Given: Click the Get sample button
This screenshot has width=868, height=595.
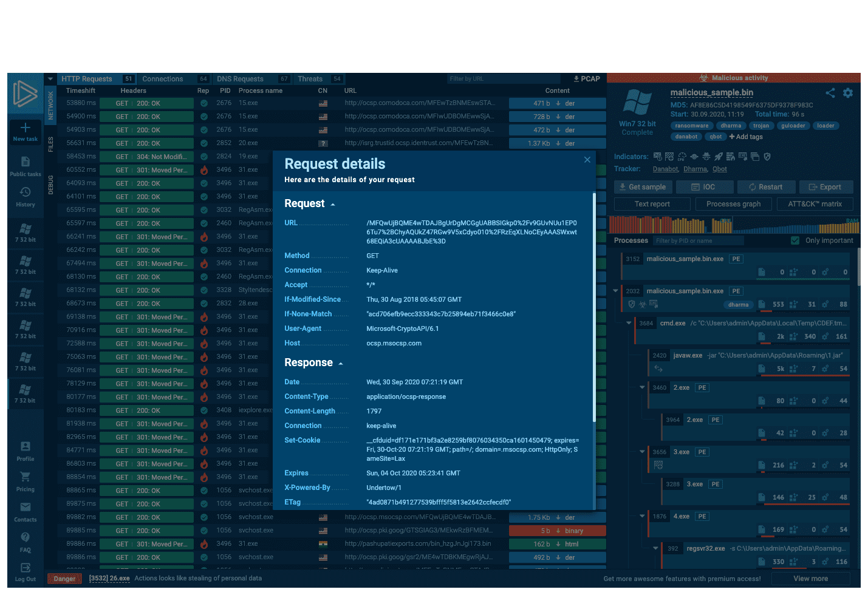Looking at the screenshot, I should pyautogui.click(x=642, y=187).
